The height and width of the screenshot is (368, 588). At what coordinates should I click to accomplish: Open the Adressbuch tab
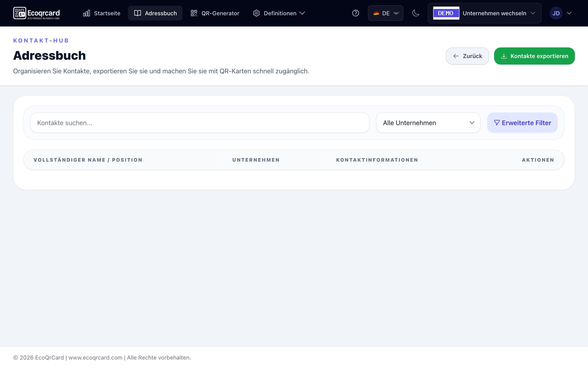[155, 13]
